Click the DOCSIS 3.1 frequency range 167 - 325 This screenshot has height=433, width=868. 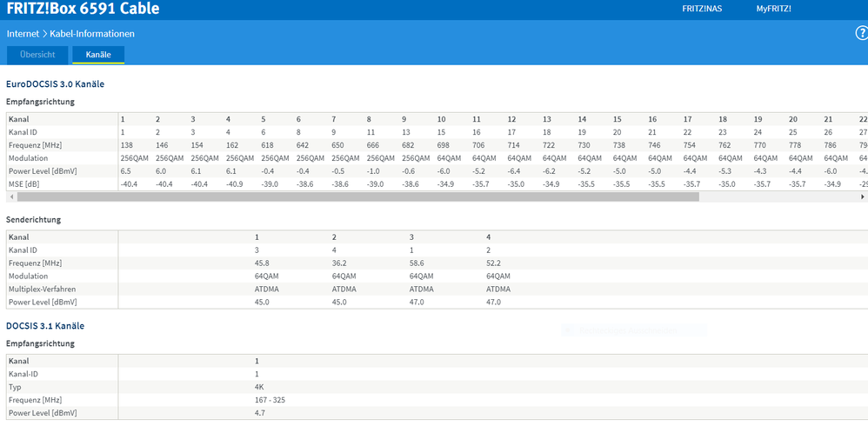click(x=270, y=400)
